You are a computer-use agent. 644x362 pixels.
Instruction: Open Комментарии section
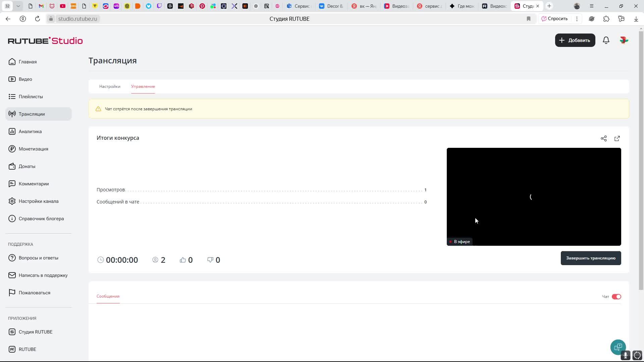38,184
